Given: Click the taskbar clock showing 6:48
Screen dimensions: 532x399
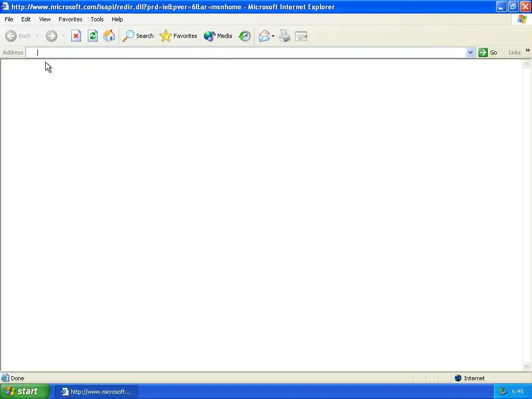Looking at the screenshot, I should coord(518,392).
